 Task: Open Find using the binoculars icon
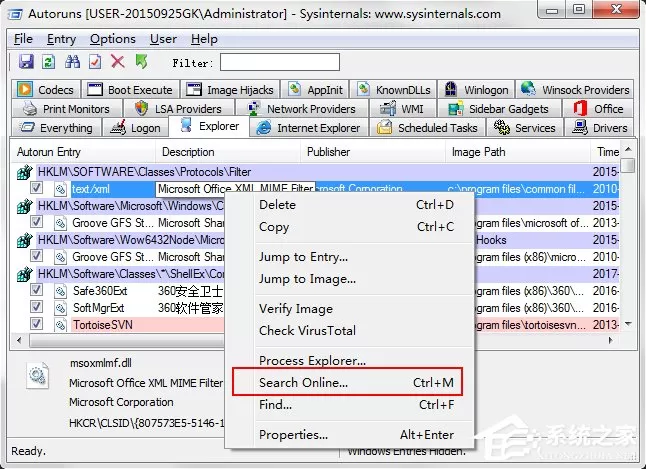click(73, 62)
